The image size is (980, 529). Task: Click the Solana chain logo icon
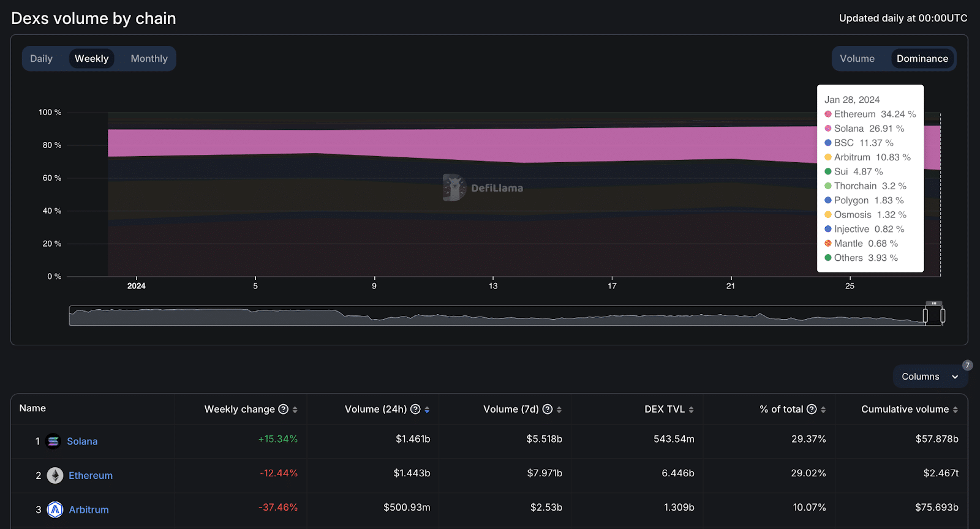click(x=53, y=441)
